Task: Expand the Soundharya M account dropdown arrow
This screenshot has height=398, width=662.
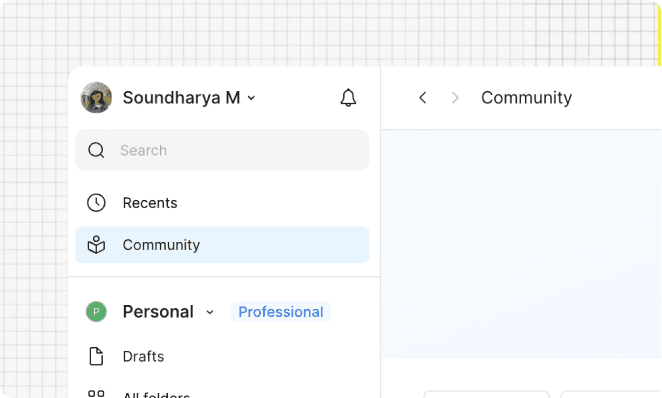Action: (x=251, y=98)
